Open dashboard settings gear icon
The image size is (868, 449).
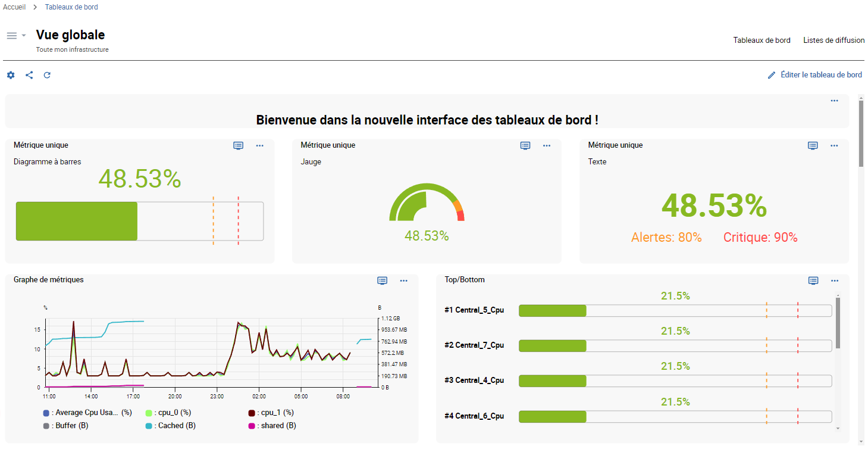11,75
